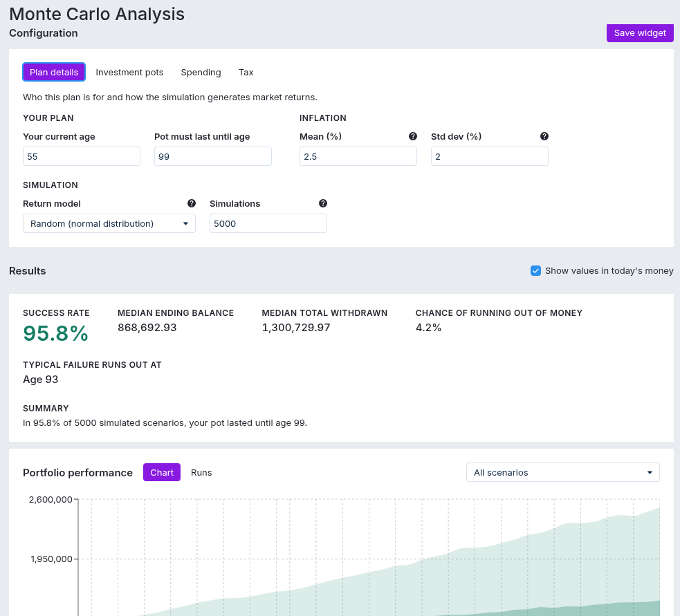Open the Return model dropdown
Viewport: 680px width, 616px height.
click(x=109, y=224)
